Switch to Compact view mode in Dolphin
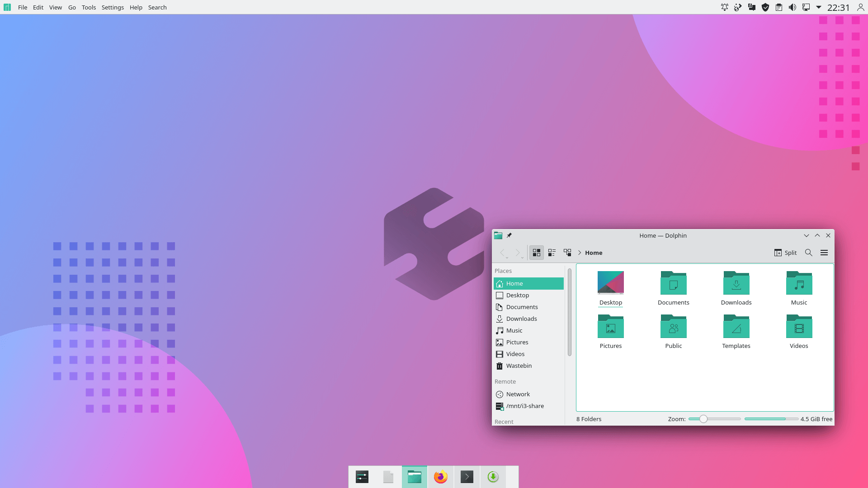The image size is (868, 488). 552,253
